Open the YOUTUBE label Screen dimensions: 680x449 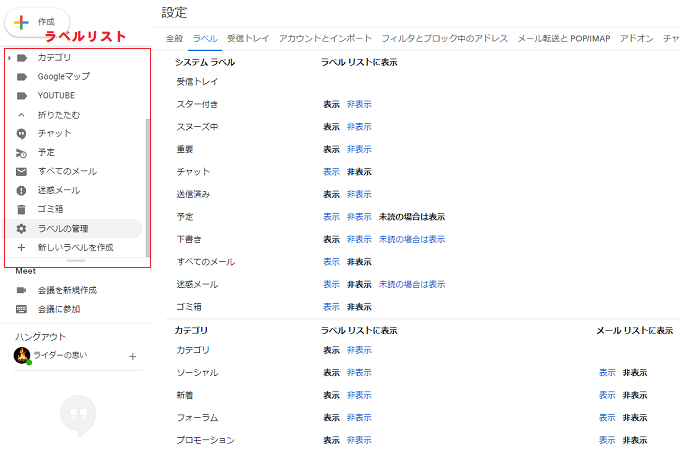click(56, 96)
